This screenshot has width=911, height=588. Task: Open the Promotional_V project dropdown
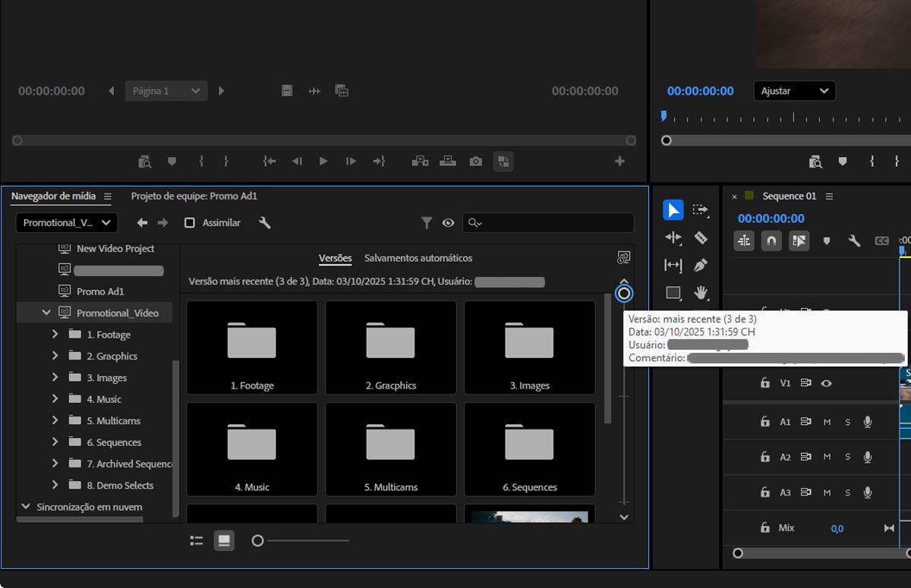65,222
